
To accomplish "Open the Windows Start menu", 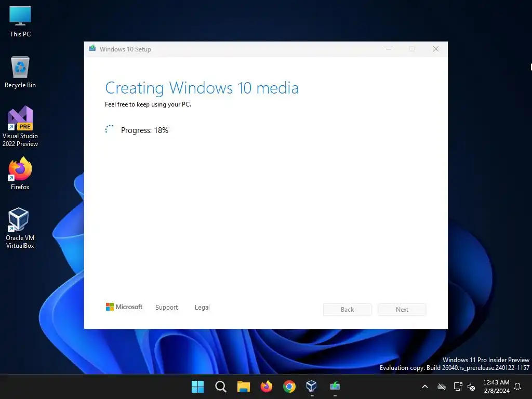I will [x=197, y=387].
